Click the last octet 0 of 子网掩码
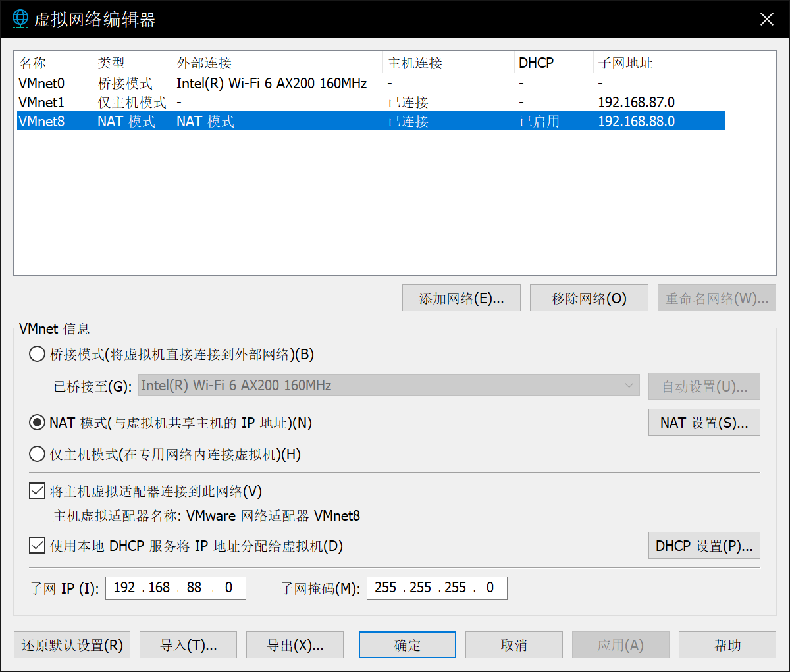 click(490, 588)
